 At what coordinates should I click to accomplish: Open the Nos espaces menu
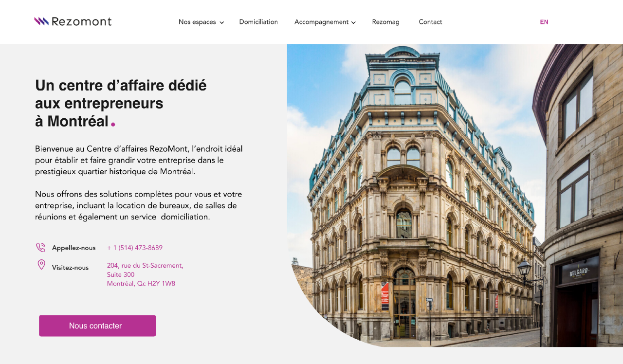[197, 22]
